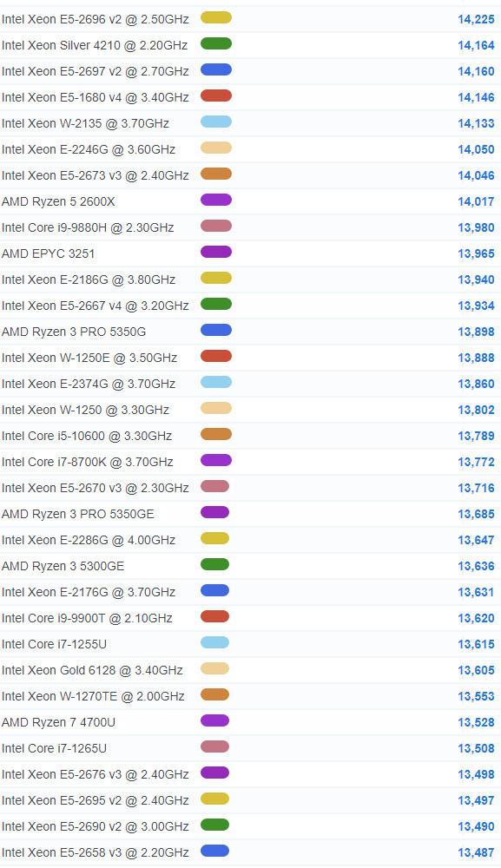
Task: Select Intel Core i7-1255U
Action: [x=54, y=644]
